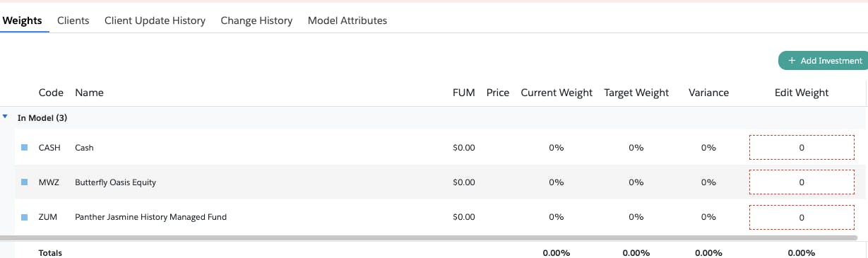
Task: Click the Add Investment button
Action: click(x=823, y=61)
